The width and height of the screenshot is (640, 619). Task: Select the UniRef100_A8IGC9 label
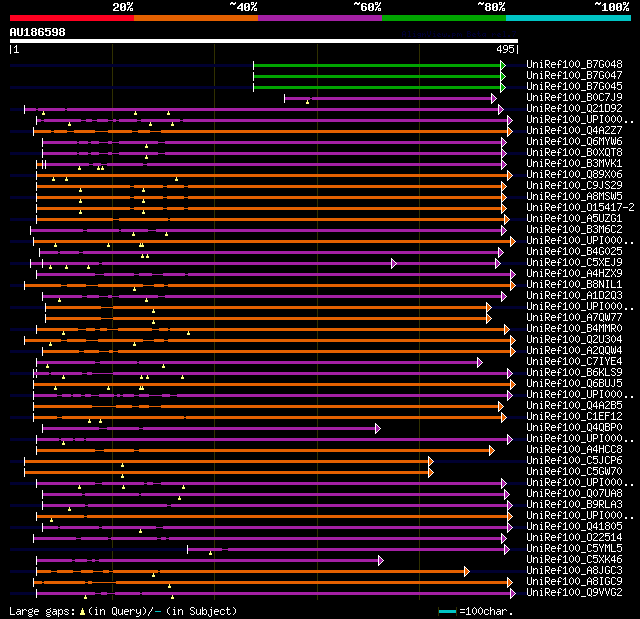click(574, 582)
